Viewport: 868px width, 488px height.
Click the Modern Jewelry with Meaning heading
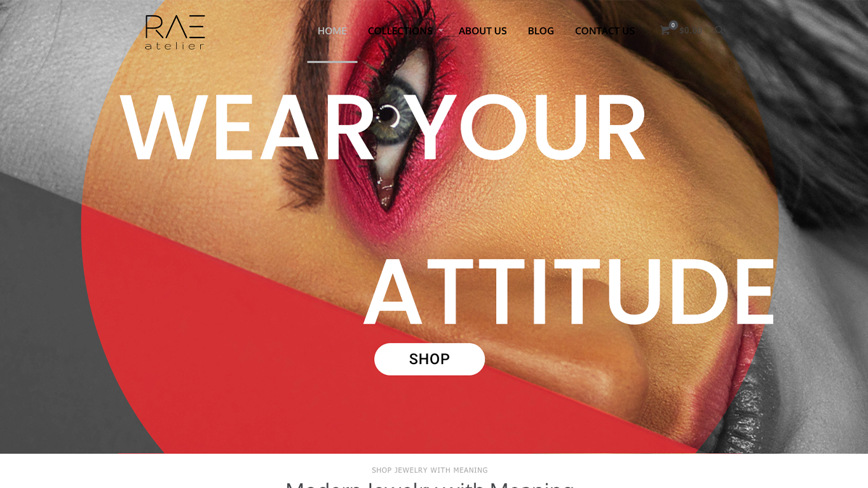(430, 484)
